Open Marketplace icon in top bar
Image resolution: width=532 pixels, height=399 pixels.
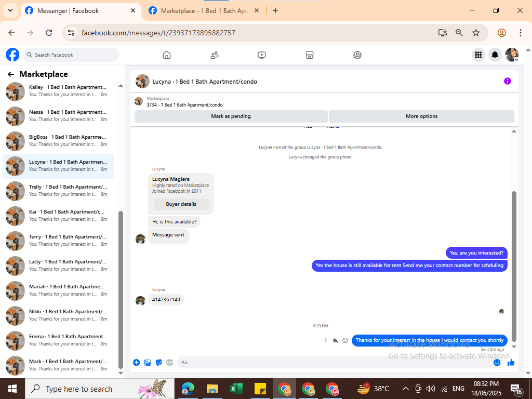point(310,55)
